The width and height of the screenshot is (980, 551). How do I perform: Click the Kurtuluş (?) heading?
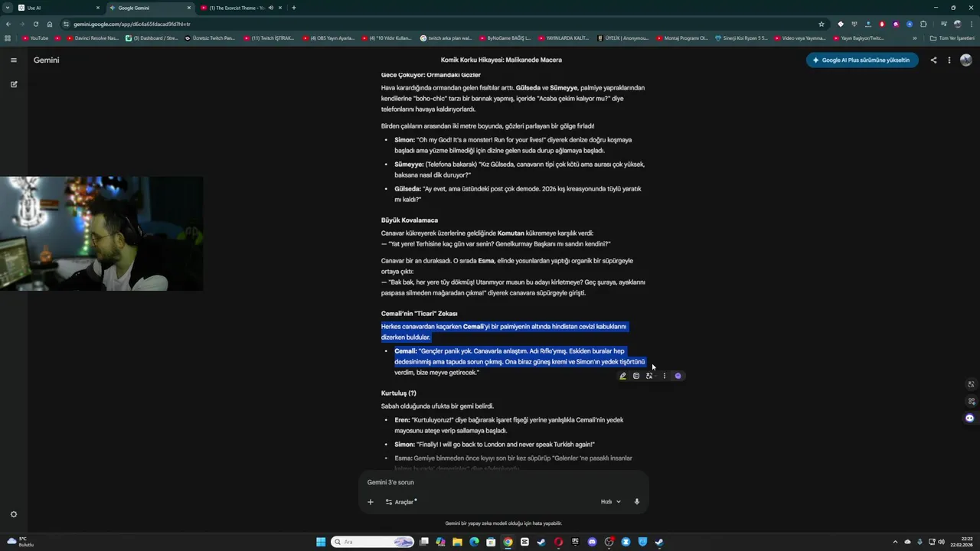pyautogui.click(x=399, y=393)
